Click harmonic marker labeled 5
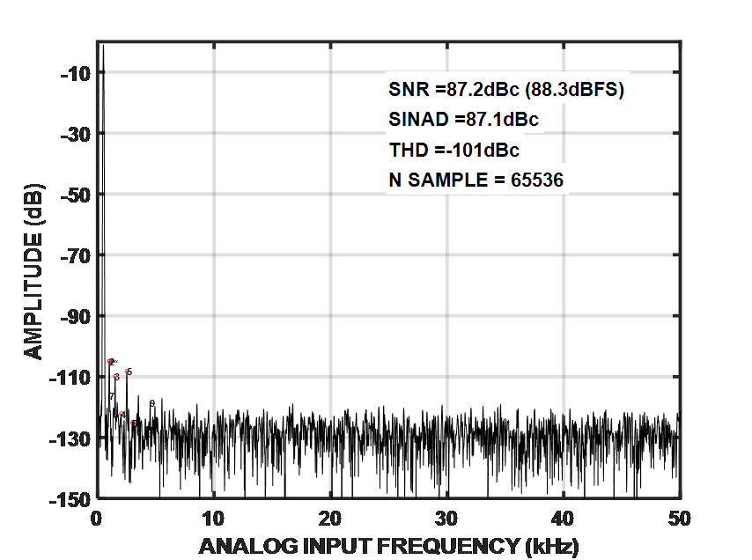 (x=129, y=372)
